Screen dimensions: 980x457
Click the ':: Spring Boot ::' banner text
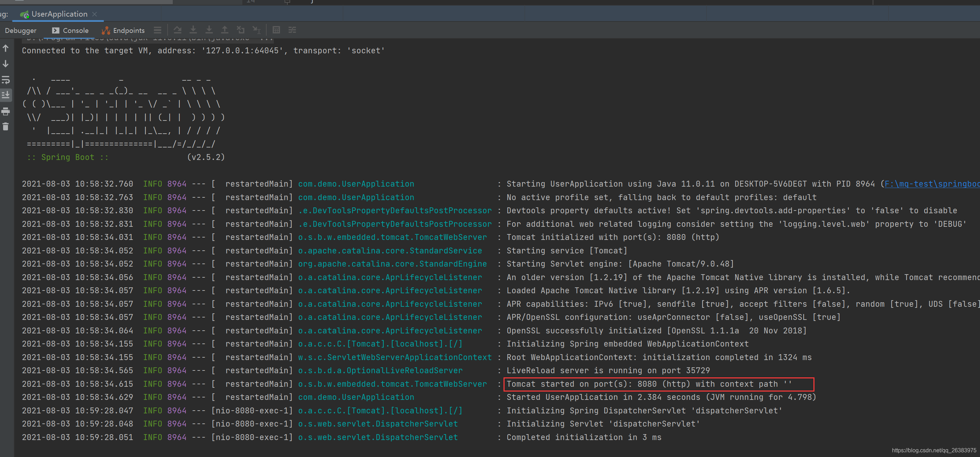[x=68, y=157]
